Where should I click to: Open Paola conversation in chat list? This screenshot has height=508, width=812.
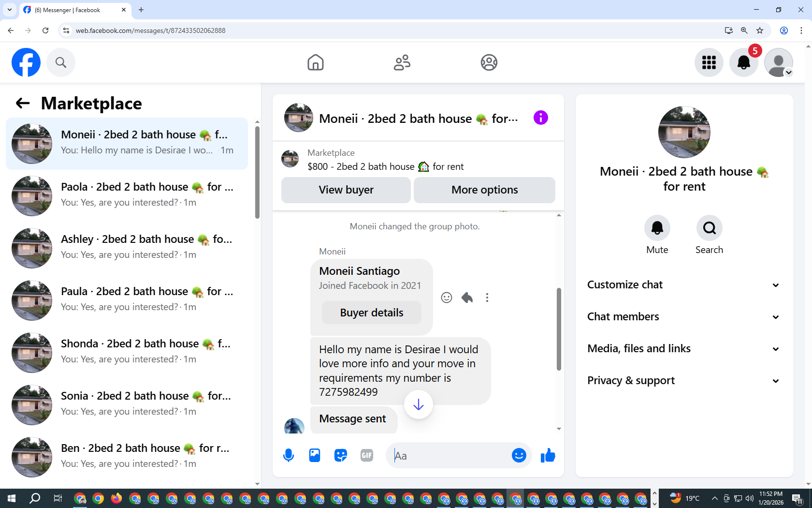point(127,196)
